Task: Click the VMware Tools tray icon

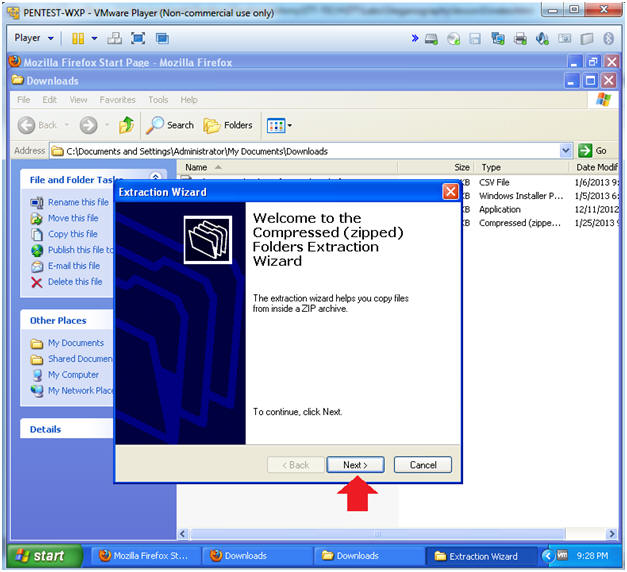Action: (562, 555)
